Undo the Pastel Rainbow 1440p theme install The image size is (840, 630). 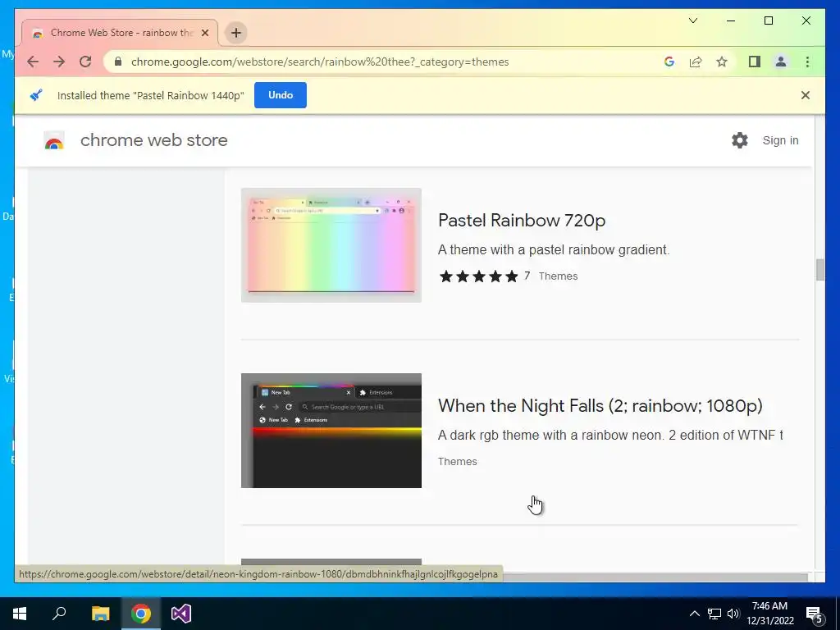pos(281,95)
